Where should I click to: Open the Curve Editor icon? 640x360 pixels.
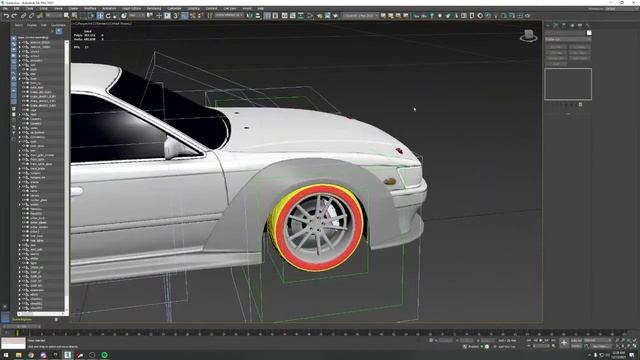(x=293, y=16)
